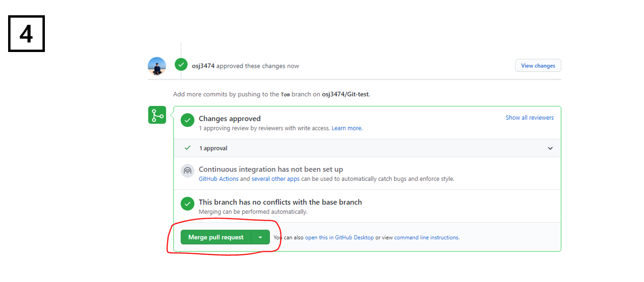View command line instructions link
Viewport: 644px width, 282px height.
(x=426, y=237)
